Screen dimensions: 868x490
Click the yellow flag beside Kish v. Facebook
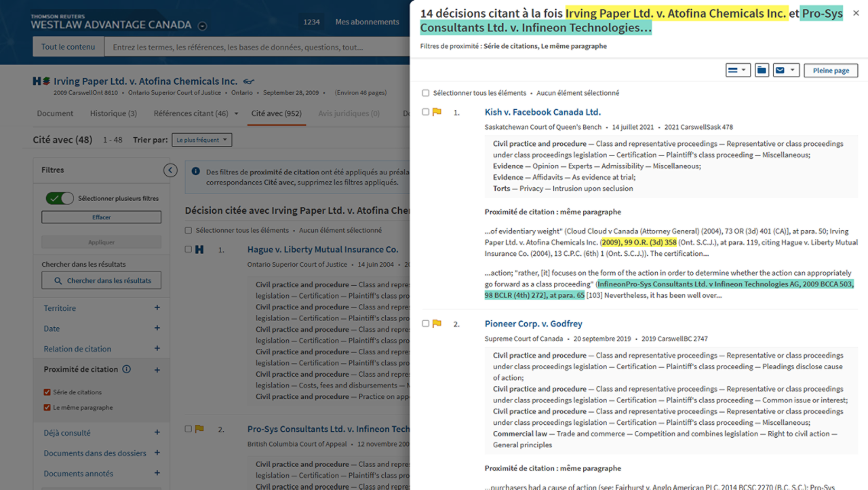(437, 112)
